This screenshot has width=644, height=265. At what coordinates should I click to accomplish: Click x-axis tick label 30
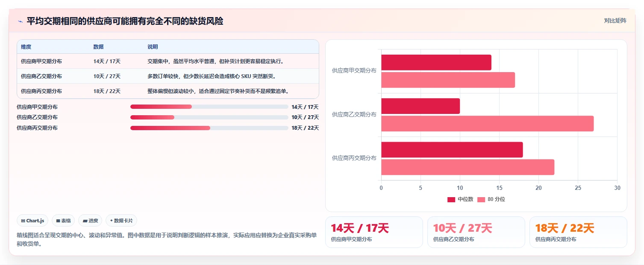point(617,188)
